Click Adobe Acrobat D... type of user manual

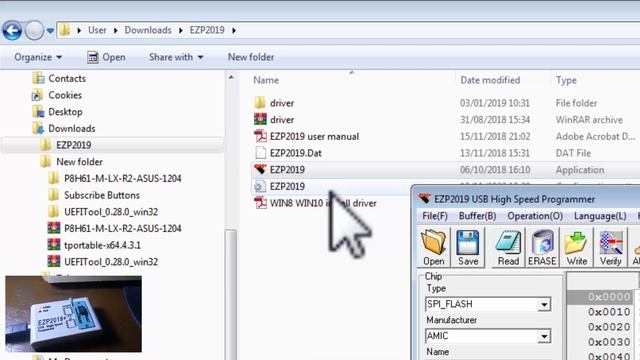[x=595, y=136]
